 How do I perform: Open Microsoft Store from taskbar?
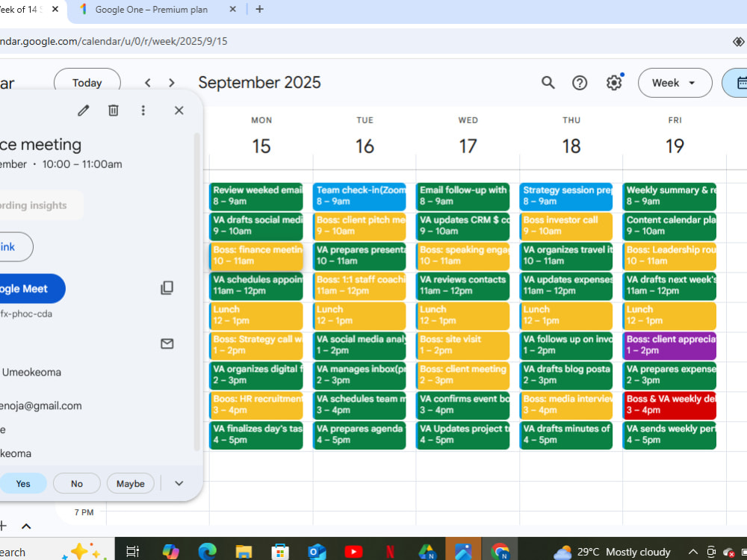(x=280, y=552)
